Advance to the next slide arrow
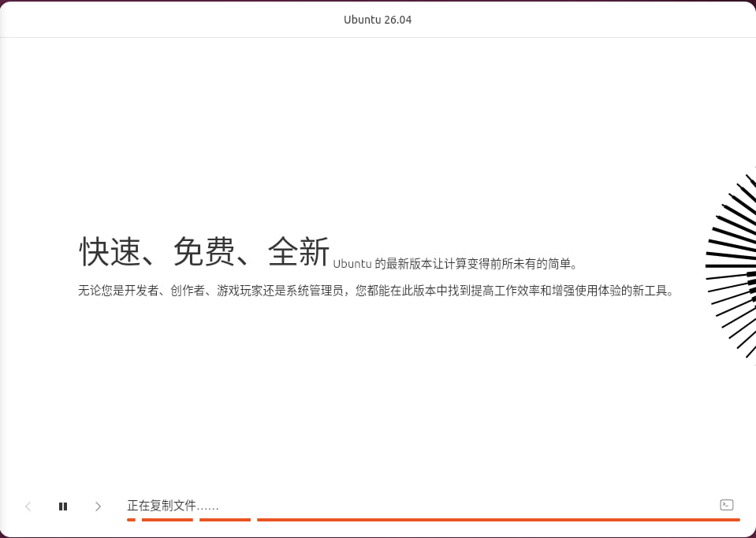 (98, 506)
